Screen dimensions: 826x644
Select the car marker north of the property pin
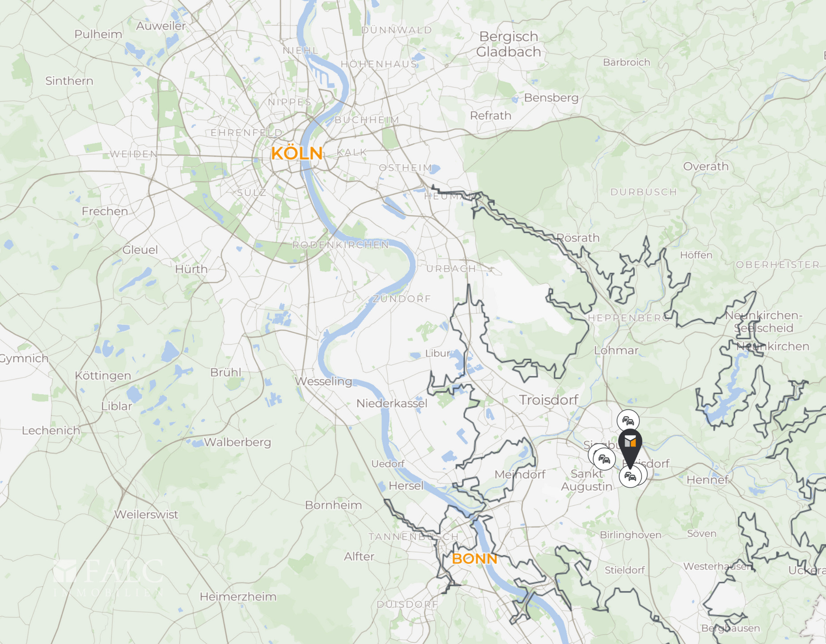[x=628, y=421]
